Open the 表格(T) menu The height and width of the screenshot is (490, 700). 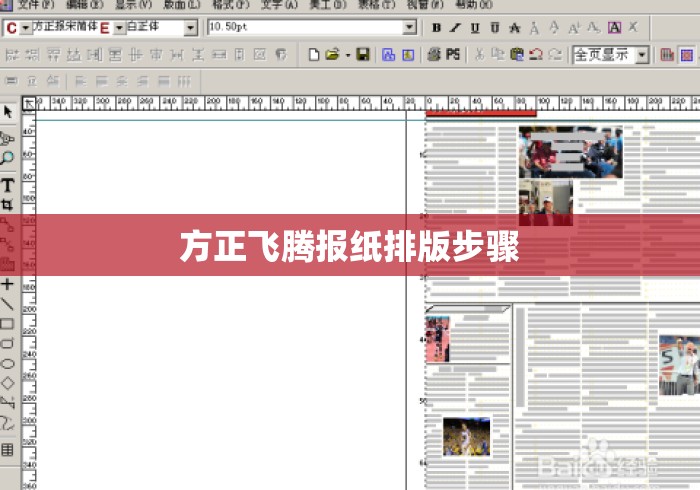pyautogui.click(x=376, y=5)
